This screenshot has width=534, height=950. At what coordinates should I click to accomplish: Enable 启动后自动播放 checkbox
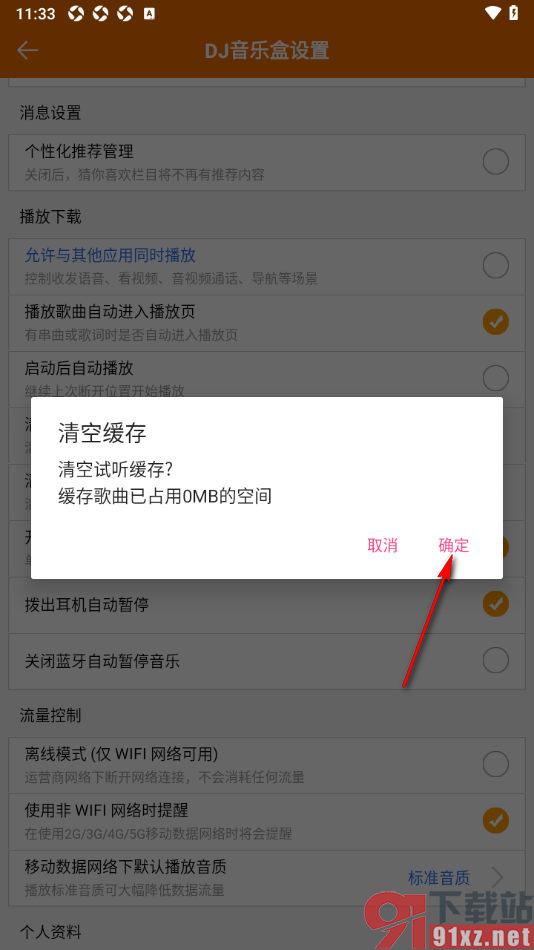[495, 378]
